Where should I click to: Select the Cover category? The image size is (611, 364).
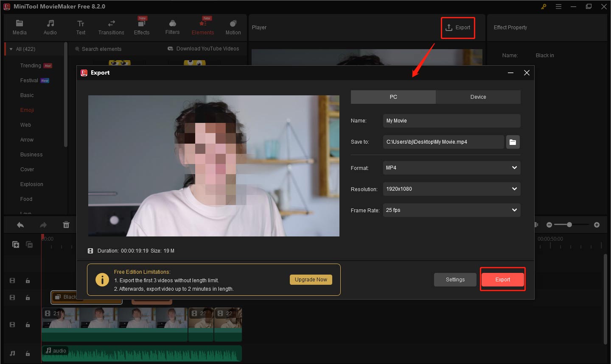click(x=27, y=169)
